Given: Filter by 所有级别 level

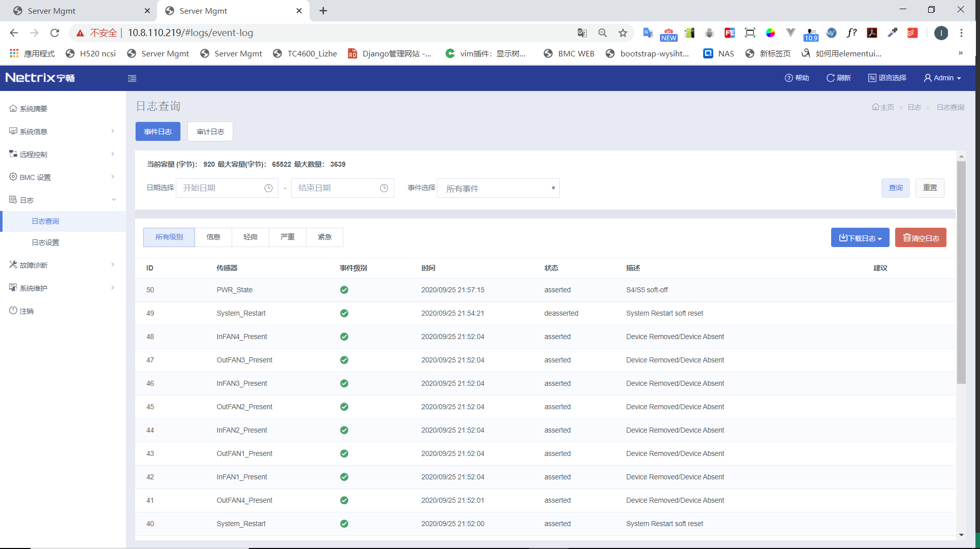Looking at the screenshot, I should (x=169, y=237).
